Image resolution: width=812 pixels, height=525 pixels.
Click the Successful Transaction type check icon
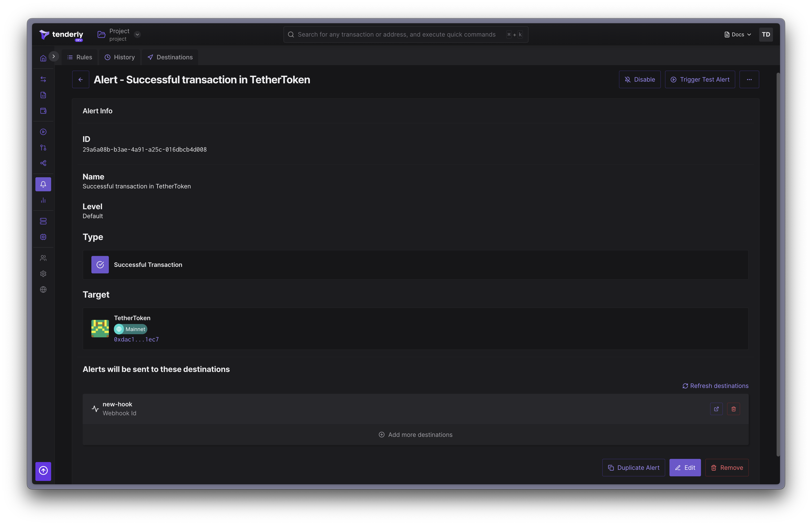[x=100, y=264]
